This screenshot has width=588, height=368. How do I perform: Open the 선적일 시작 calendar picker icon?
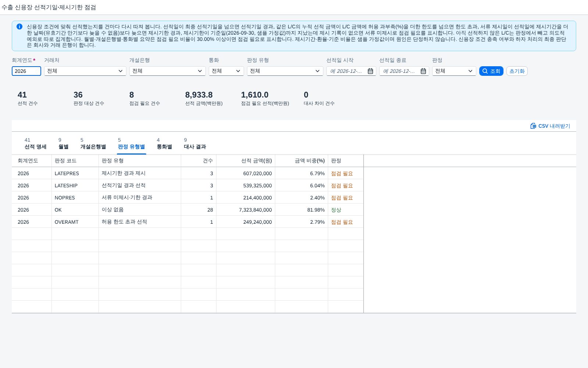click(370, 71)
